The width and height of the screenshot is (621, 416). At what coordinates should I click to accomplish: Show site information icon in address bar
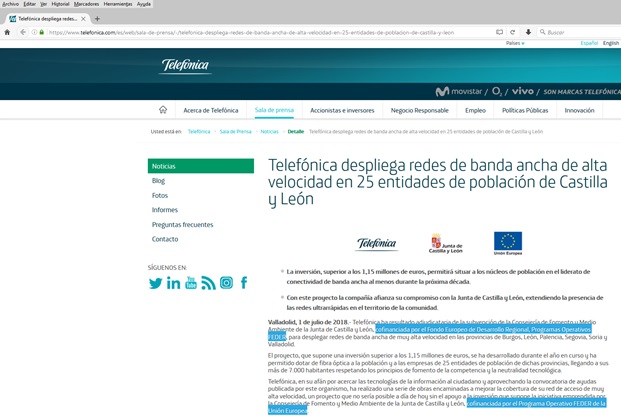(x=34, y=32)
